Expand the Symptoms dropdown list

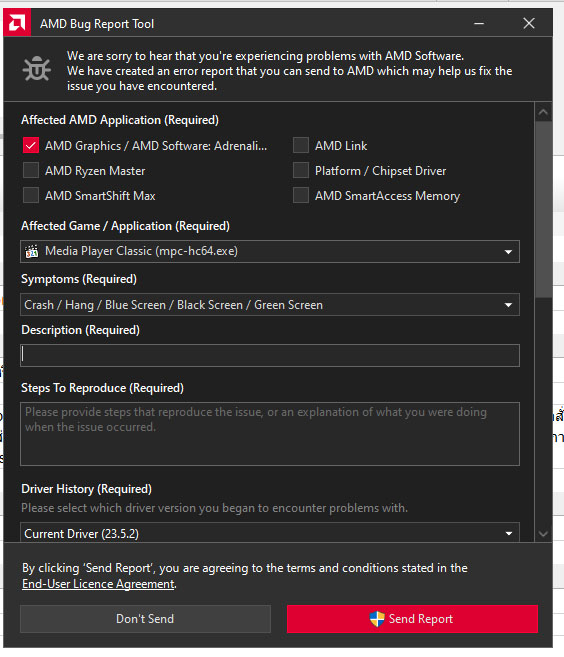click(270, 305)
